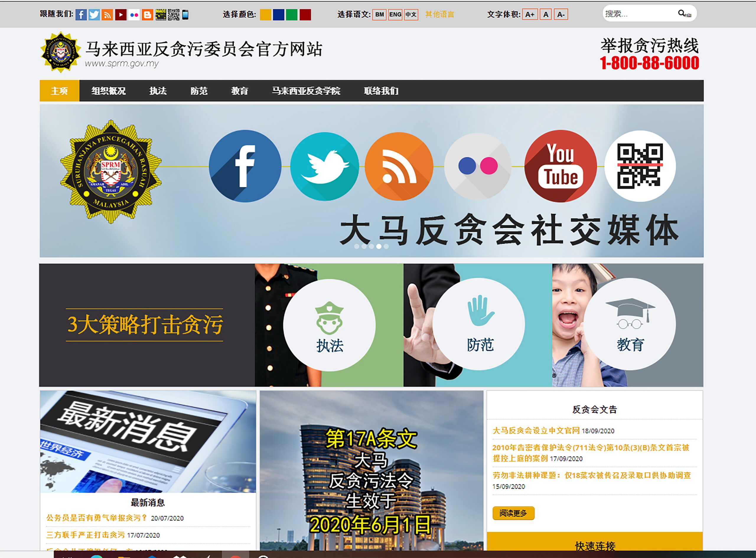Open the 最新消息 news tablet image
This screenshot has width=756, height=558.
click(x=148, y=441)
